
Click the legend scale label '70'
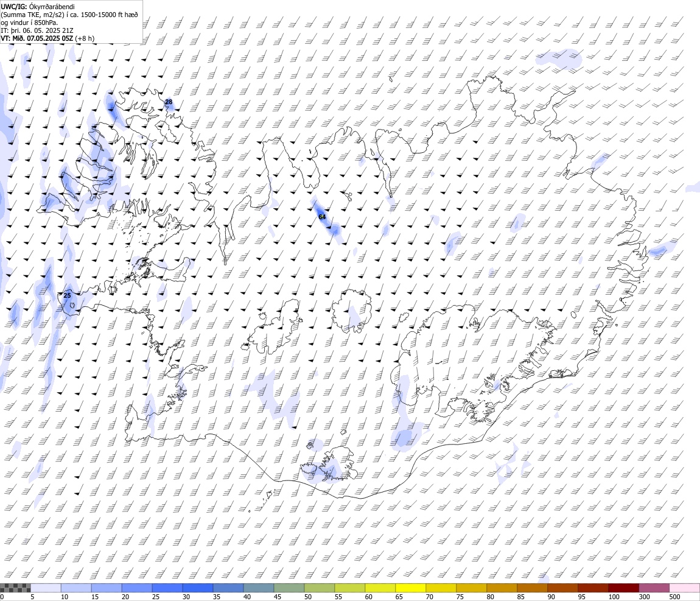[x=430, y=597]
